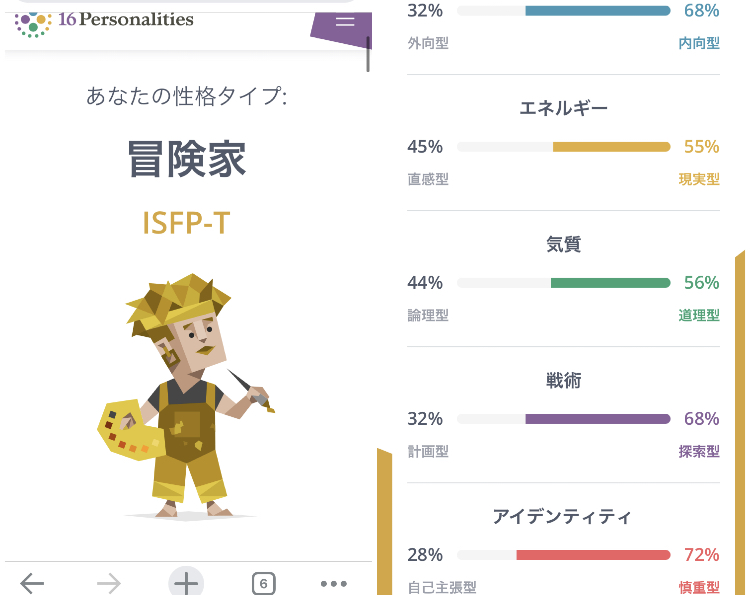Image resolution: width=750 pixels, height=595 pixels.
Task: Open the three-dots browser menu
Action: coord(334,584)
